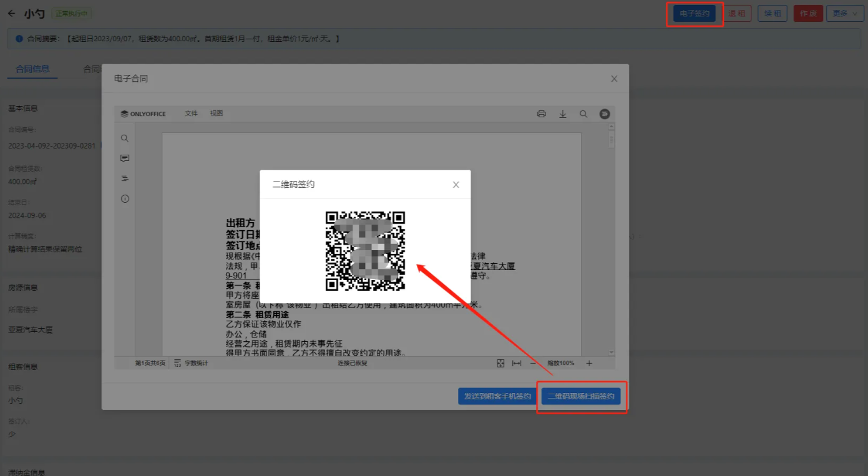Switch to the 合同信息 tab

click(x=32, y=69)
